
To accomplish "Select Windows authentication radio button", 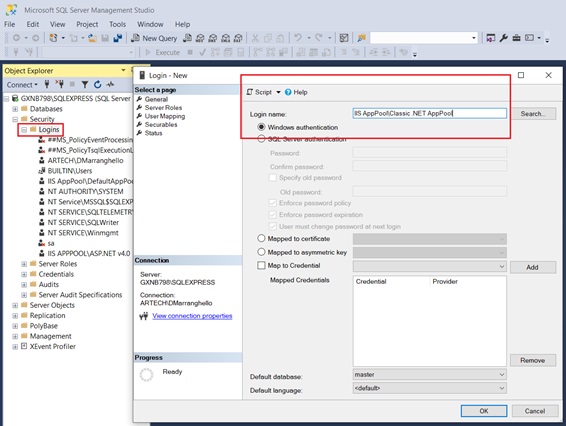I will [261, 127].
